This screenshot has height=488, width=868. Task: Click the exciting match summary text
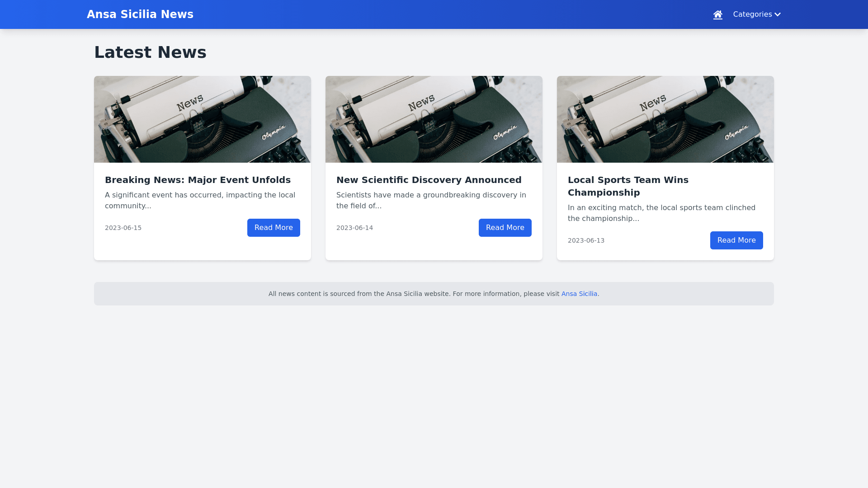[x=661, y=213]
